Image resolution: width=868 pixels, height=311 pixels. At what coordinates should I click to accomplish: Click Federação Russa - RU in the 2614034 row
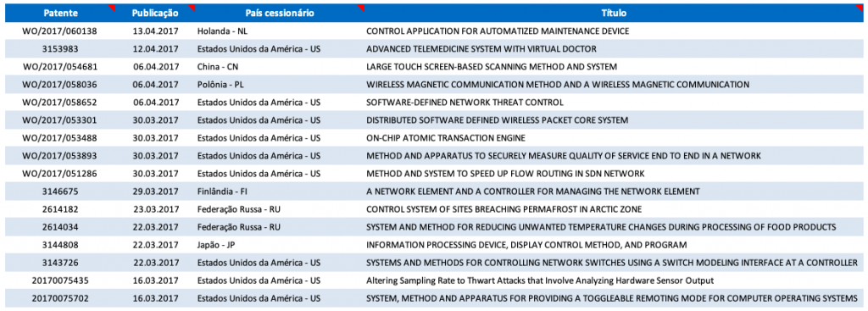[240, 227]
